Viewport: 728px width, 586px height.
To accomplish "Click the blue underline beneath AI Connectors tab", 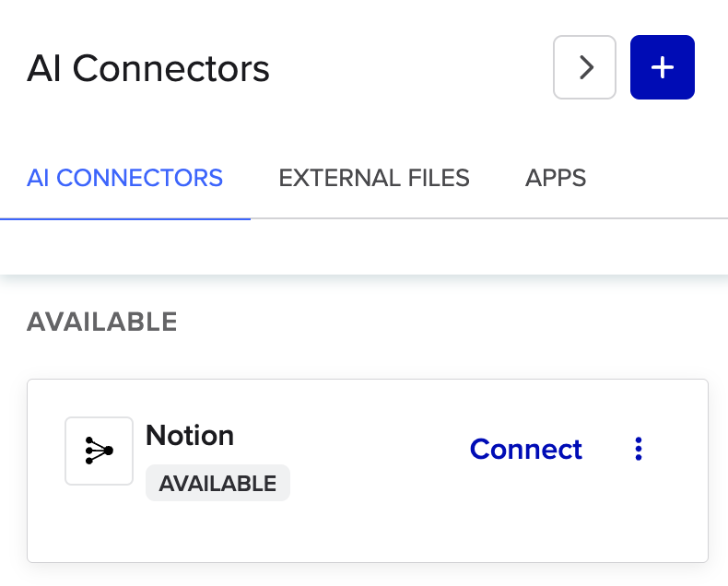I will tap(125, 219).
